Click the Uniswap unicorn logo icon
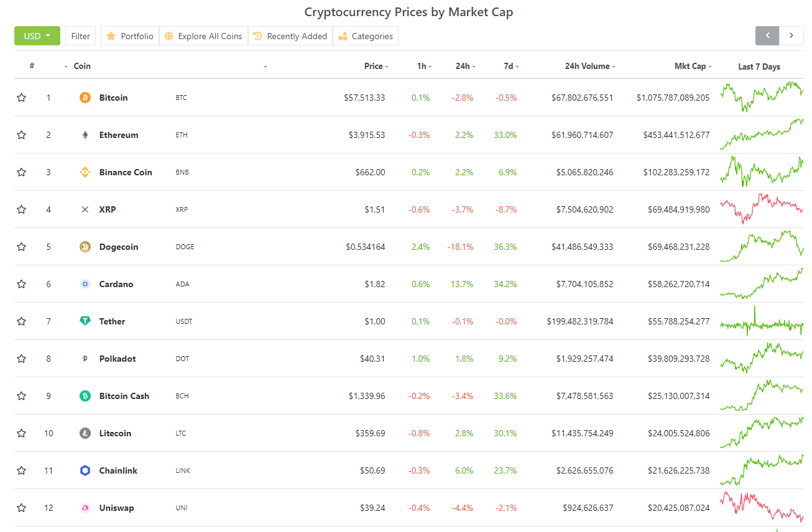Screen dimensions: 812x532 point(85,508)
